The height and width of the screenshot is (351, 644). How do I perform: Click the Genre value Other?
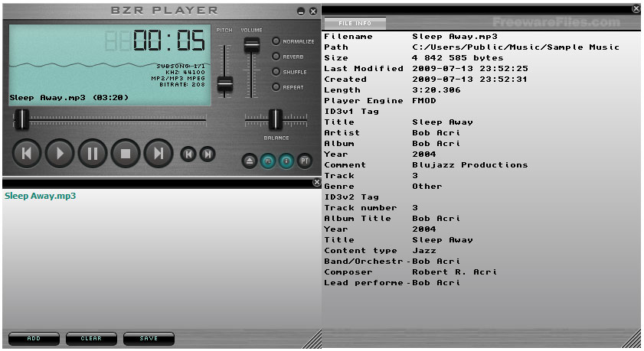(427, 186)
